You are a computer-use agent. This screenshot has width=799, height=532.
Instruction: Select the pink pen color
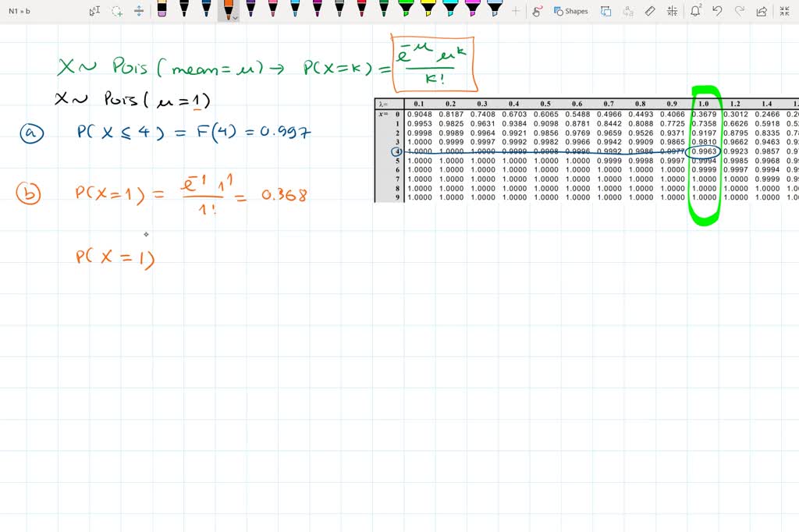click(x=272, y=10)
